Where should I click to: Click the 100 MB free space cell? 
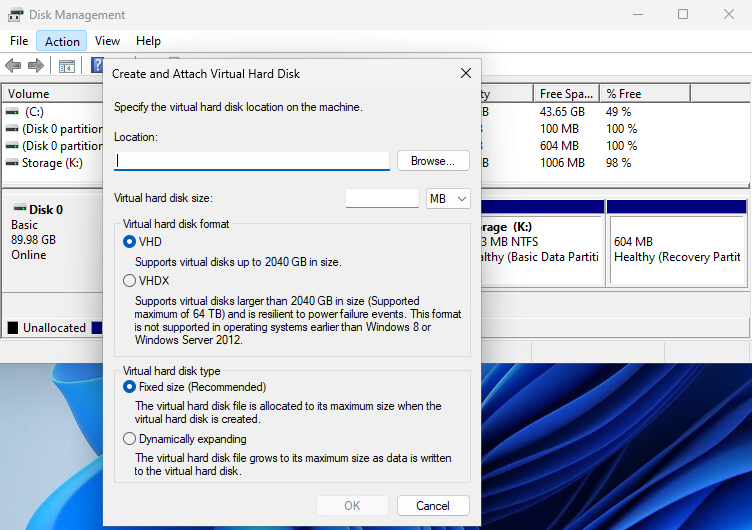coord(559,129)
